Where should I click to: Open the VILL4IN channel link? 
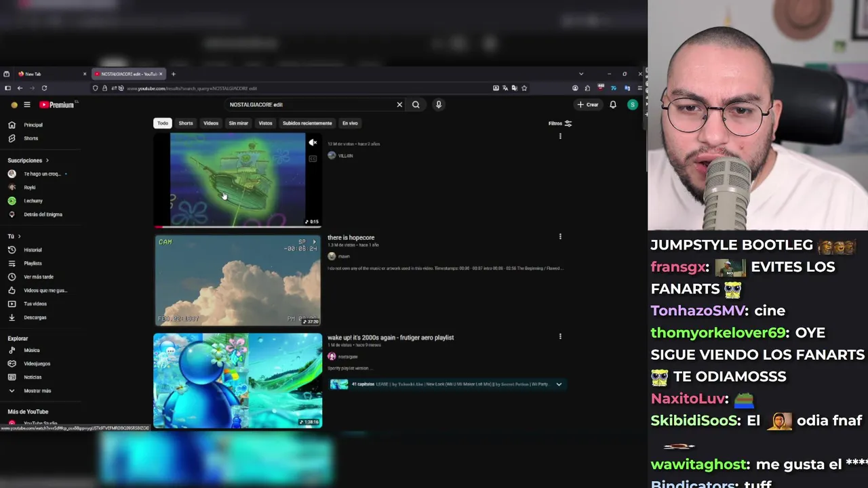point(346,156)
